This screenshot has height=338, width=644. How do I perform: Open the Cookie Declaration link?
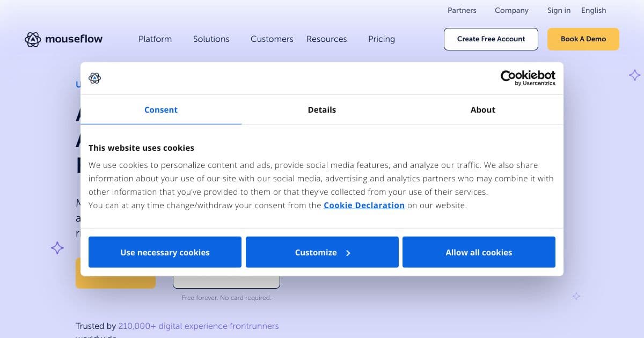(x=364, y=205)
